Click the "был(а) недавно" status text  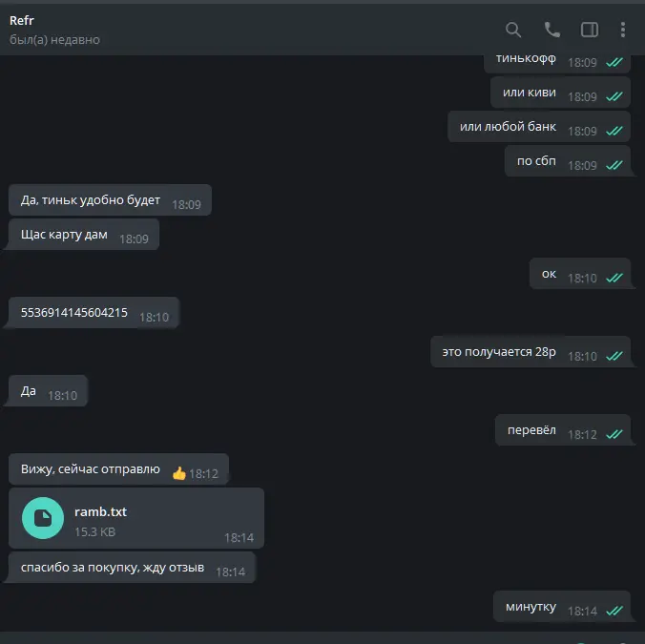tap(54, 39)
